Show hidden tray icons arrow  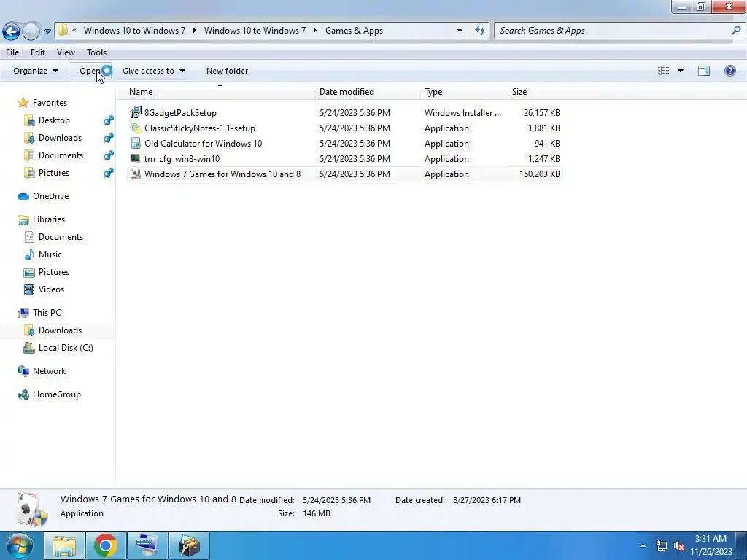tap(643, 545)
